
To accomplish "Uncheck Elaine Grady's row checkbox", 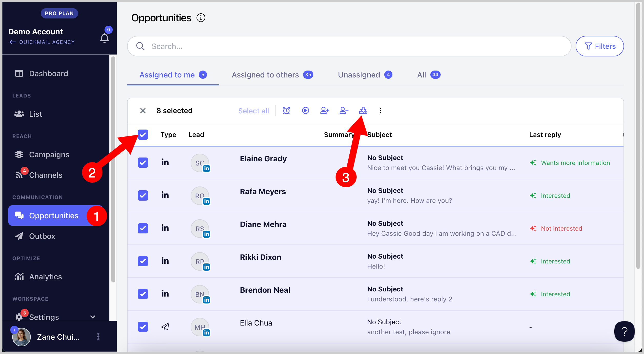I will [x=143, y=163].
